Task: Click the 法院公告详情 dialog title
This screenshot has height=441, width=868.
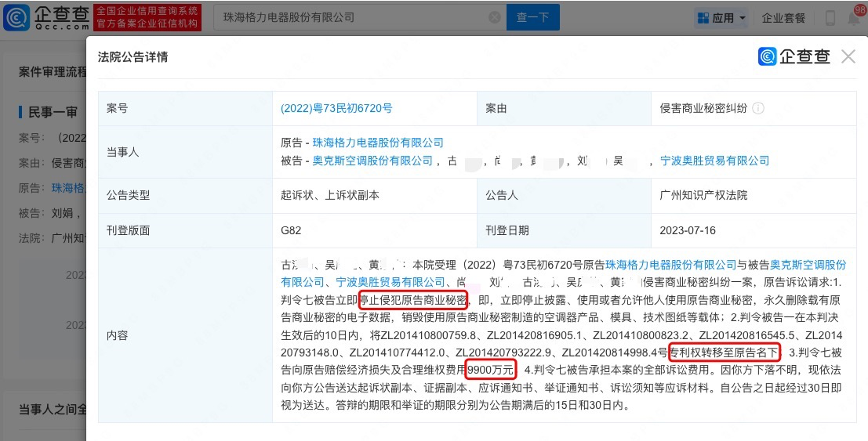Action: point(133,56)
